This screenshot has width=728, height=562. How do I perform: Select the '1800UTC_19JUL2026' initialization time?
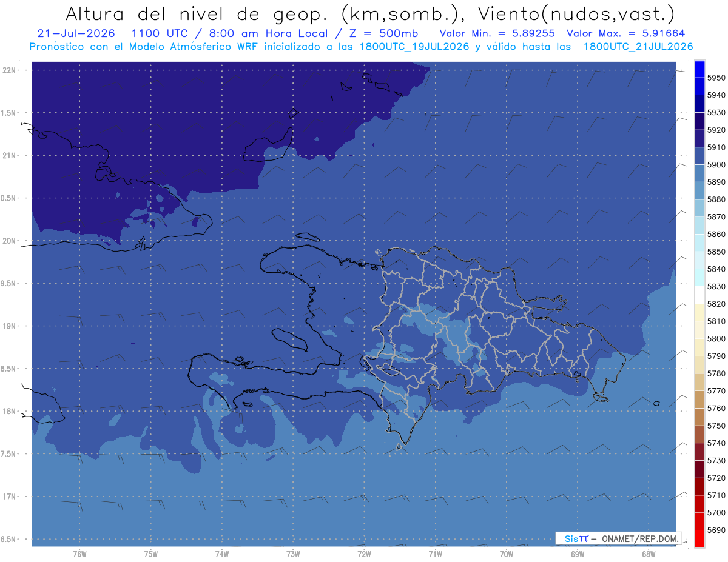coord(416,47)
